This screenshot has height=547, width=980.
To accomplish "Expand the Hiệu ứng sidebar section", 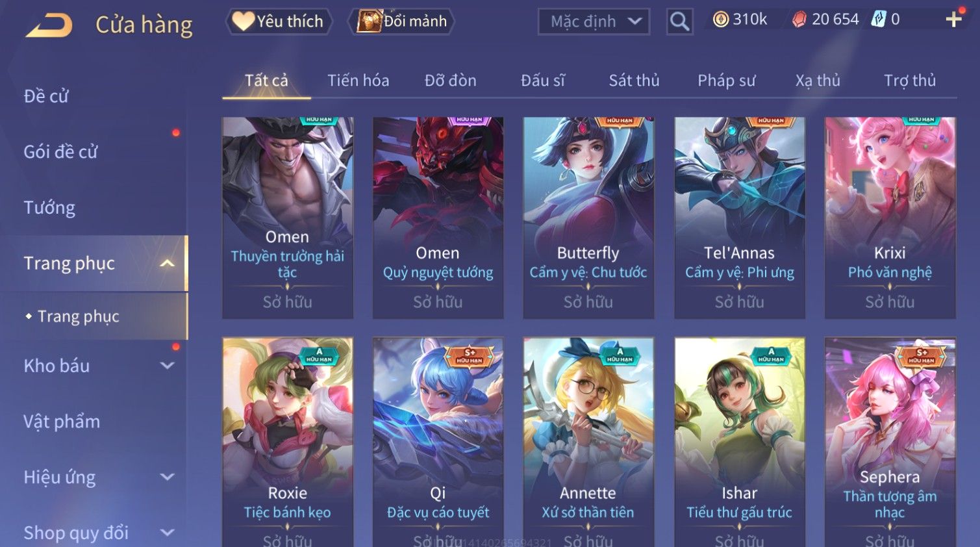I will coord(167,477).
